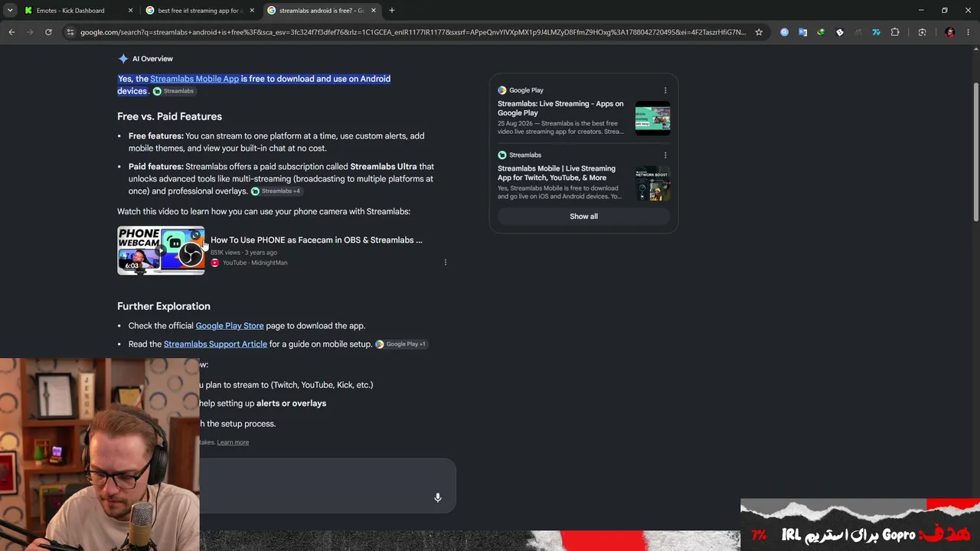
Task: Open the Streamlabs Mobile App link
Action: point(194,79)
